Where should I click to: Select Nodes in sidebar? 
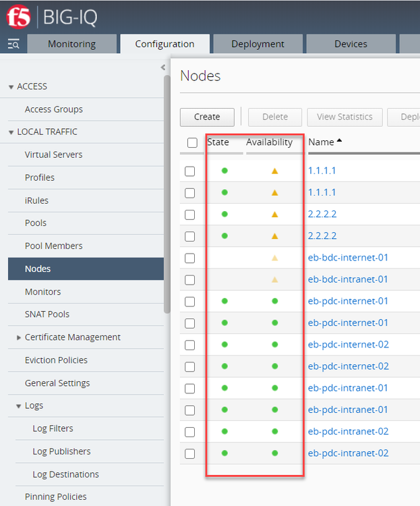point(86,269)
